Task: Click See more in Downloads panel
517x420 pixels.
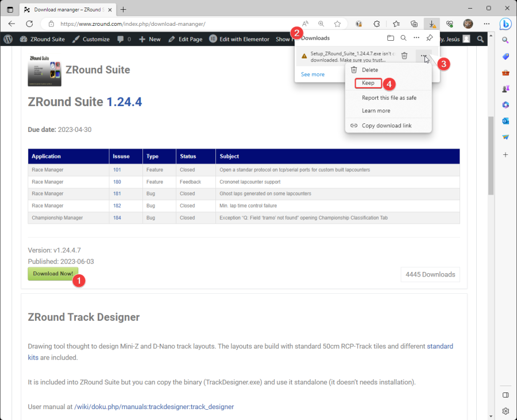Action: (x=312, y=75)
